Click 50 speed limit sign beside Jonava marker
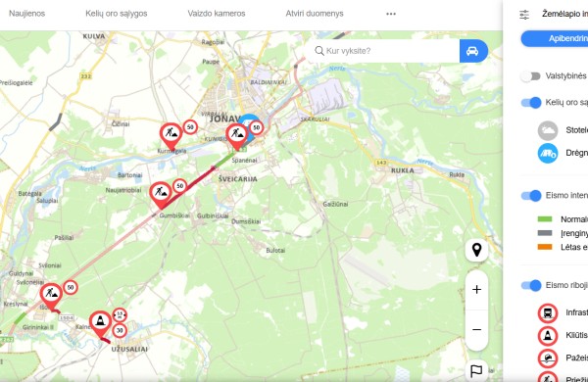The height and width of the screenshot is (382, 588). (257, 128)
